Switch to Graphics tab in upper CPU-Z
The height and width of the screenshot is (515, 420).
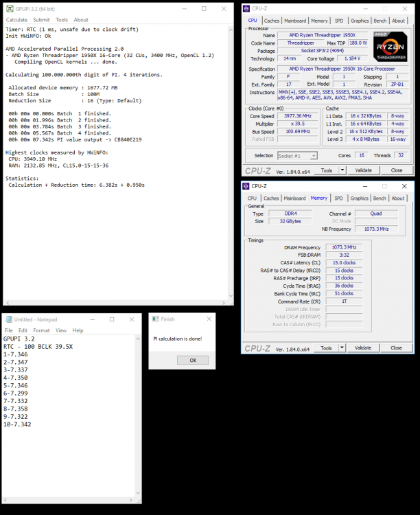(x=360, y=21)
